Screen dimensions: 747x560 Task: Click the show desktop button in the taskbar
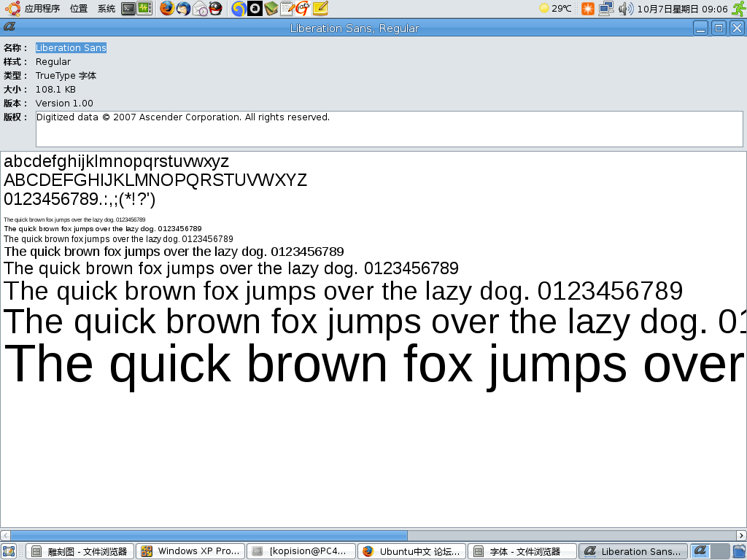[9, 551]
